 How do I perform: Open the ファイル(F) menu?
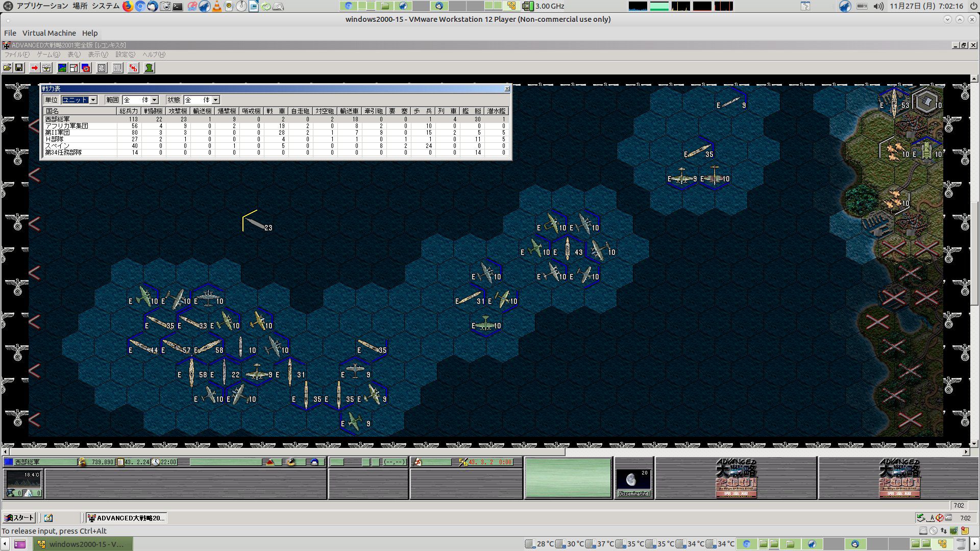[x=17, y=55]
